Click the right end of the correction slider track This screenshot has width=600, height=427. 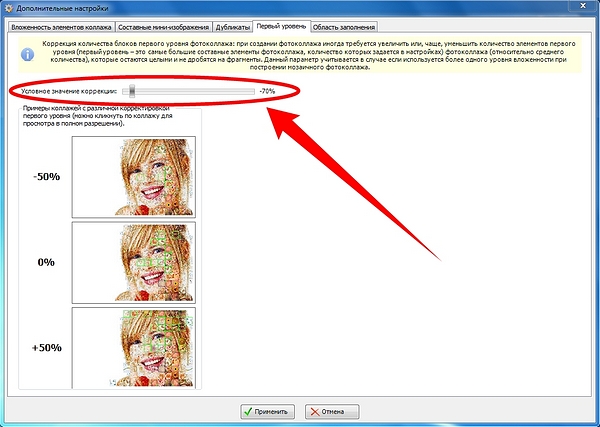pyautogui.click(x=252, y=91)
